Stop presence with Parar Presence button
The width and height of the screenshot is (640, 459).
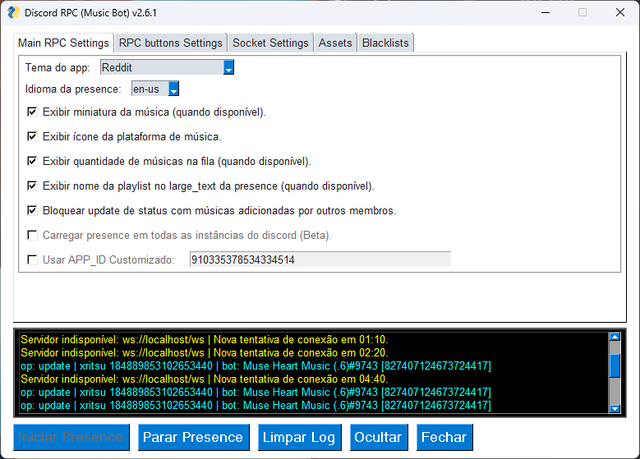click(193, 437)
